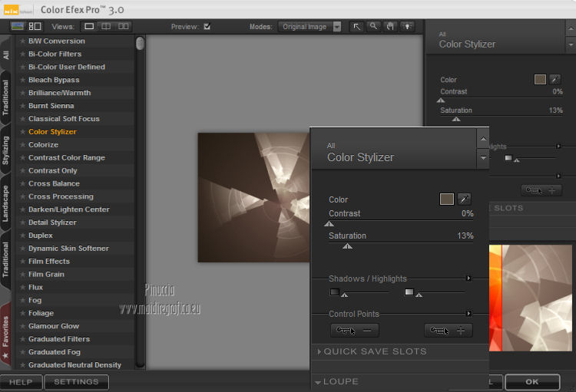The image size is (576, 392).
Task: Click the Color swatch in the right panel
Action: coord(540,79)
